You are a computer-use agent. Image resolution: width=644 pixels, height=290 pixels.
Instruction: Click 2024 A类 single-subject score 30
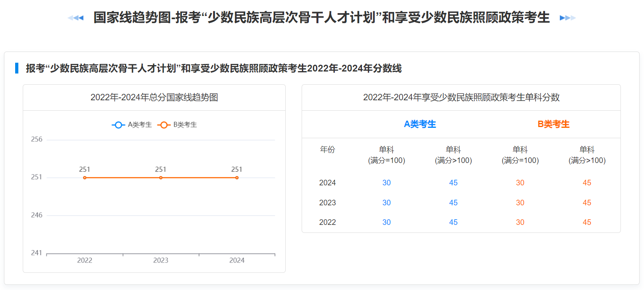pos(387,183)
